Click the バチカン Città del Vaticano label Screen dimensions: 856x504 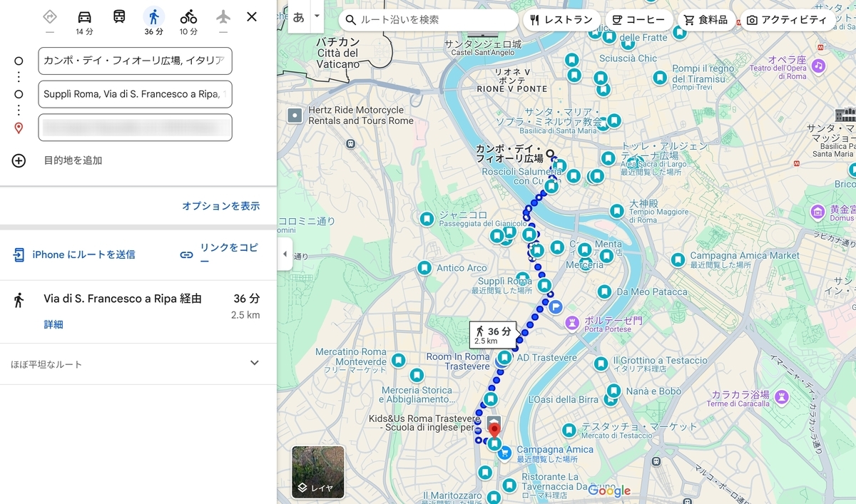coord(338,53)
